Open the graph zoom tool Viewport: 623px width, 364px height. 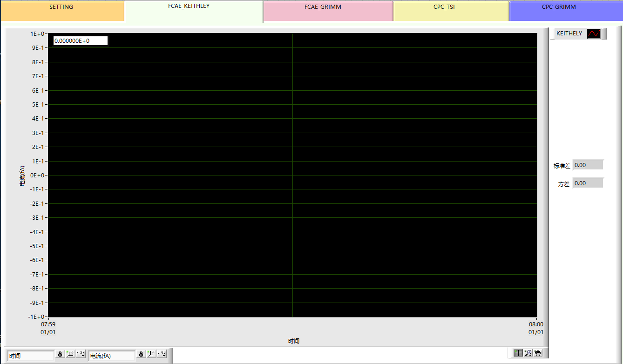pyautogui.click(x=528, y=353)
